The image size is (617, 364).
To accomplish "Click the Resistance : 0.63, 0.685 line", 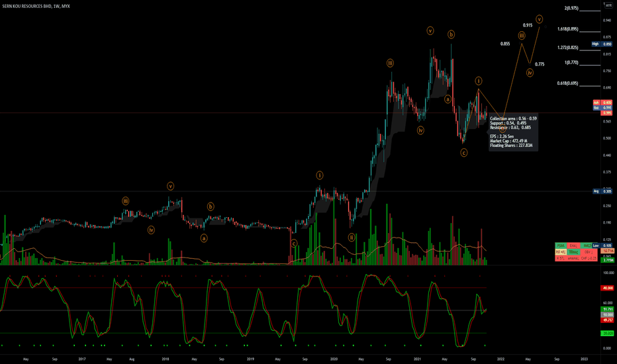I will click(x=510, y=128).
